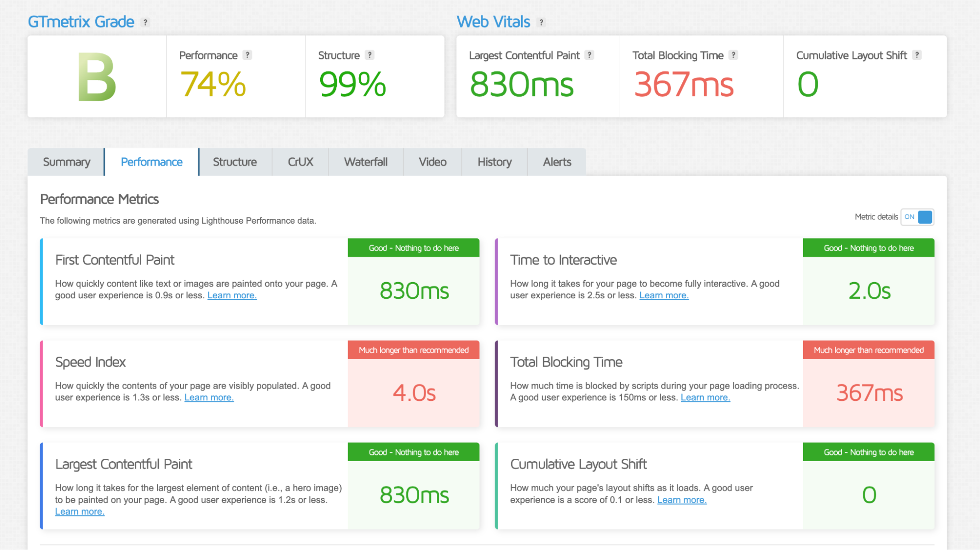Switch to the Structure tab

click(235, 162)
